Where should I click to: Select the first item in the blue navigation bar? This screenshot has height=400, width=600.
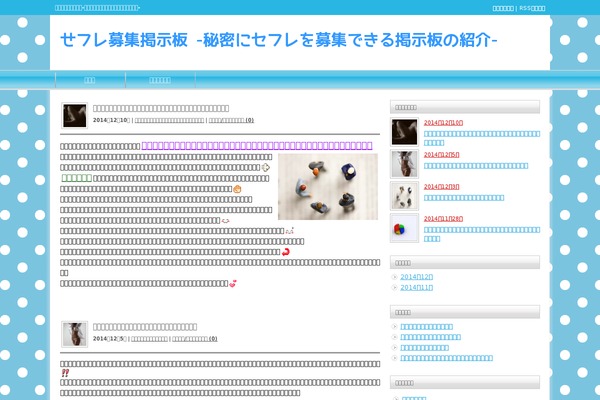tap(90, 80)
